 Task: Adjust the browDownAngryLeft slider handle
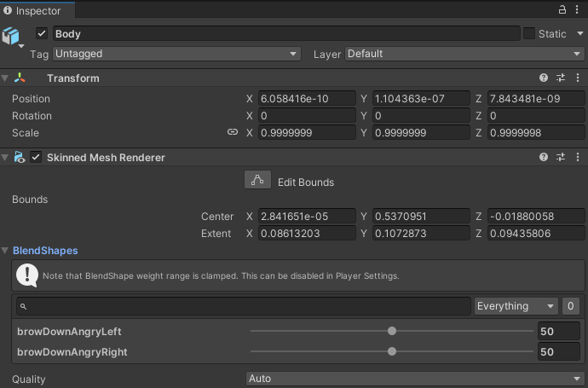point(392,331)
